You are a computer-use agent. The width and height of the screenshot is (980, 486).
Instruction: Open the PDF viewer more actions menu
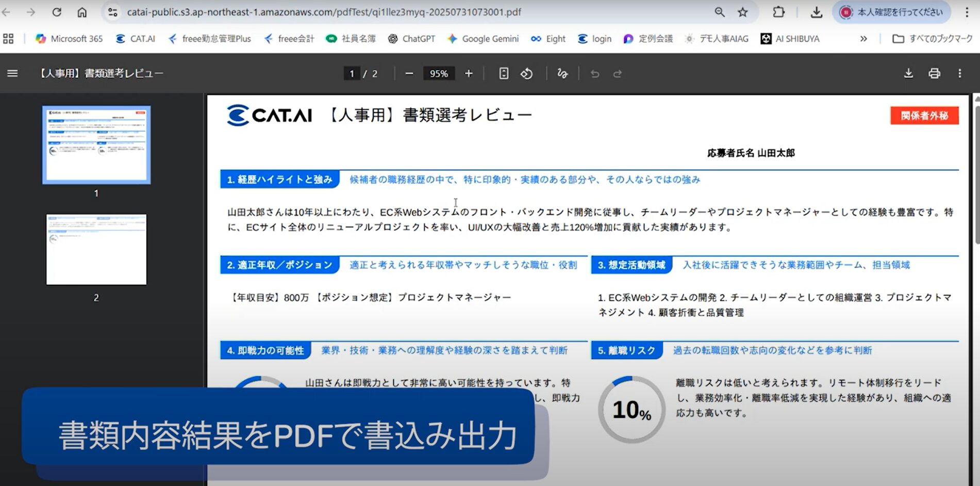click(959, 73)
